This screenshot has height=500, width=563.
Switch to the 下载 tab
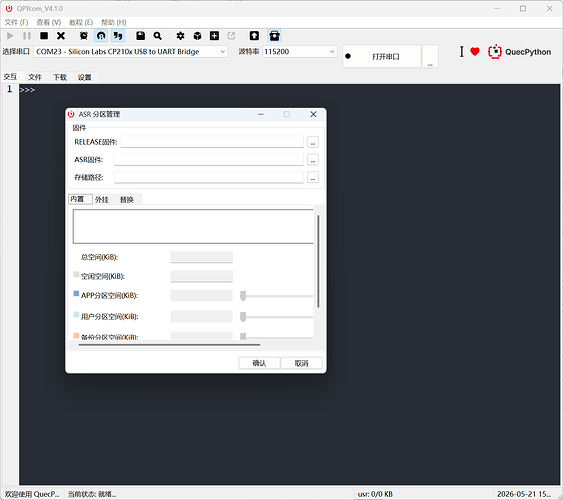(60, 77)
